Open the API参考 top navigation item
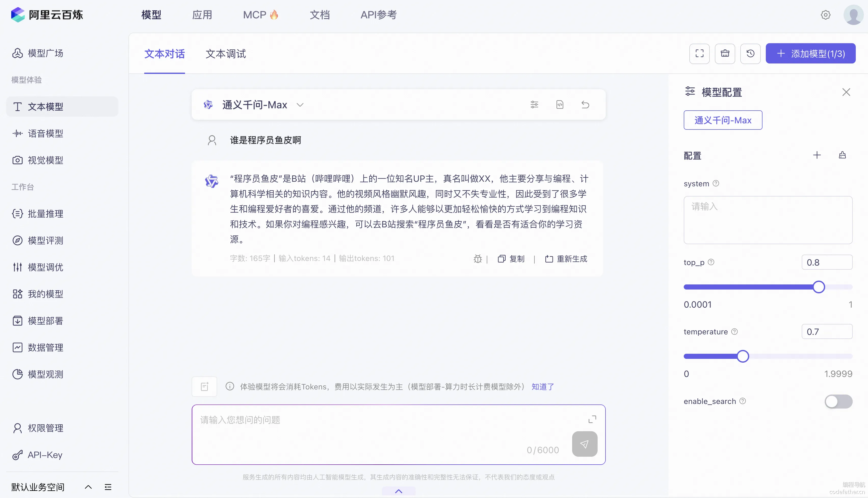This screenshot has width=868, height=498. point(379,15)
